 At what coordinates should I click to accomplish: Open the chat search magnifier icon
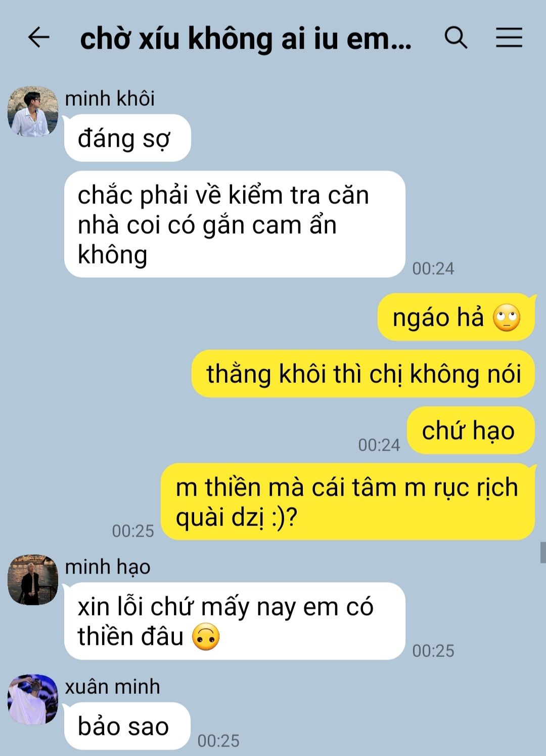coord(456,37)
